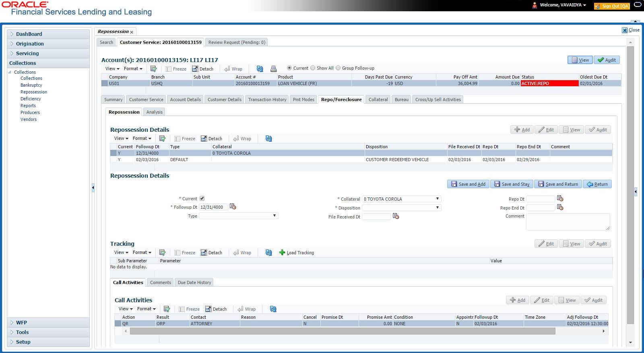
Task: Click the Followup Dt input field
Action: [x=213, y=207]
